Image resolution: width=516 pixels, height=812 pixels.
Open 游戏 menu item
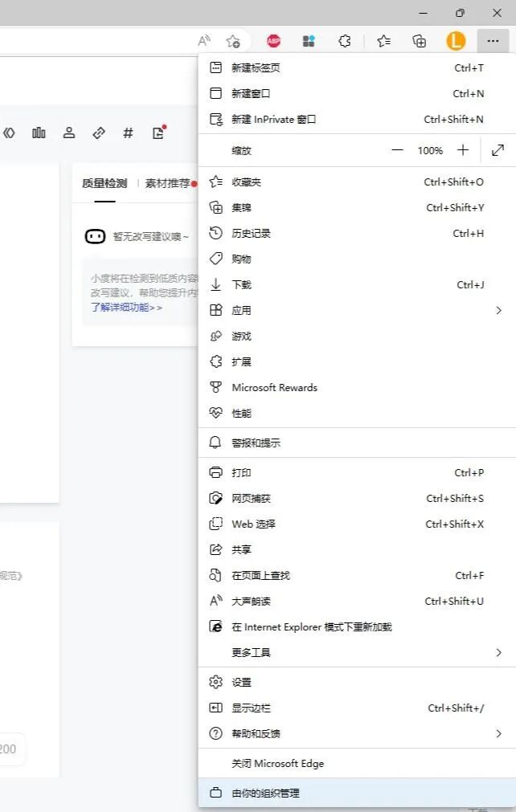pyautogui.click(x=357, y=336)
